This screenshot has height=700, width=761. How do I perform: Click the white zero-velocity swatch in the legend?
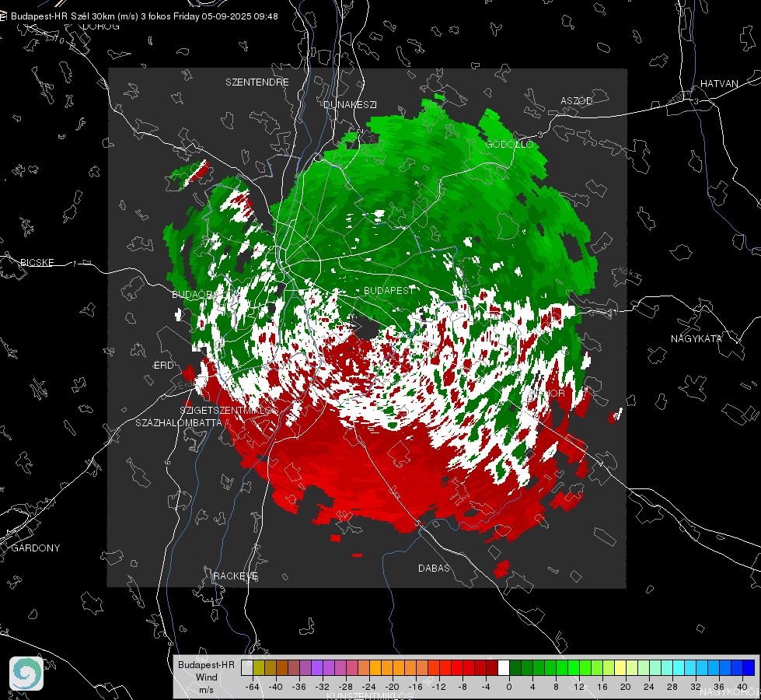click(x=503, y=667)
